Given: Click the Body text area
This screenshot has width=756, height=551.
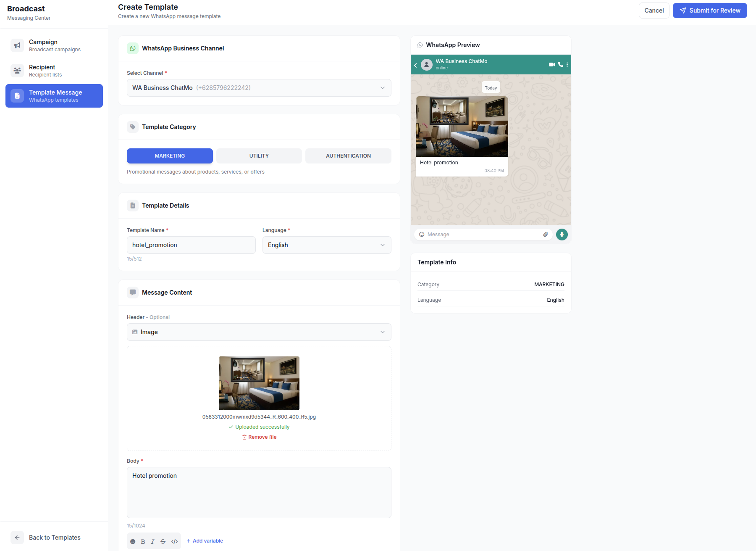Looking at the screenshot, I should pos(259,493).
